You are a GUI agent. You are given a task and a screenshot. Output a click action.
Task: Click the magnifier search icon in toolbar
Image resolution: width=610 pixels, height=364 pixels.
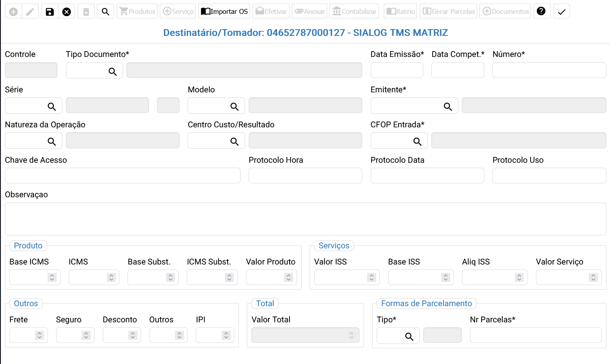105,12
